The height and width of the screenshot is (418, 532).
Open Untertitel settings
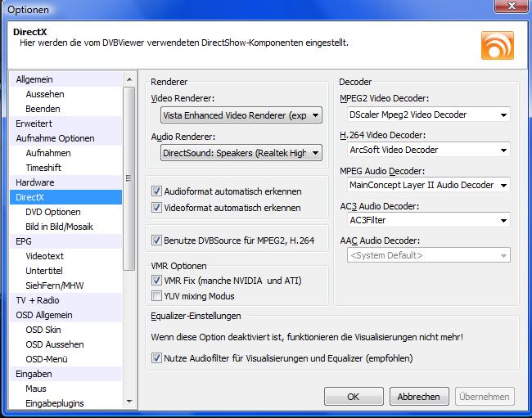65,271
